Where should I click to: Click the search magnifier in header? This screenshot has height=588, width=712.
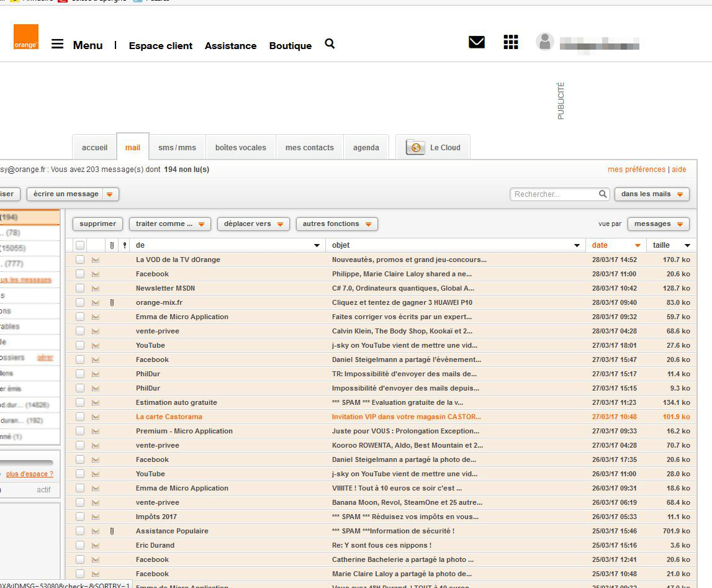click(330, 43)
